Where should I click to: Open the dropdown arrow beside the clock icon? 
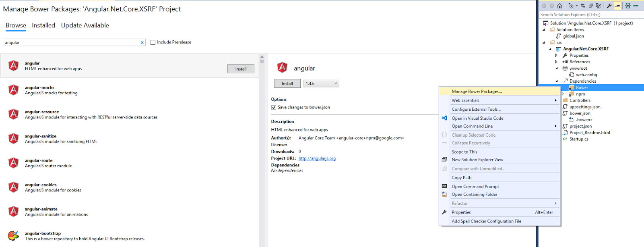(577, 6)
